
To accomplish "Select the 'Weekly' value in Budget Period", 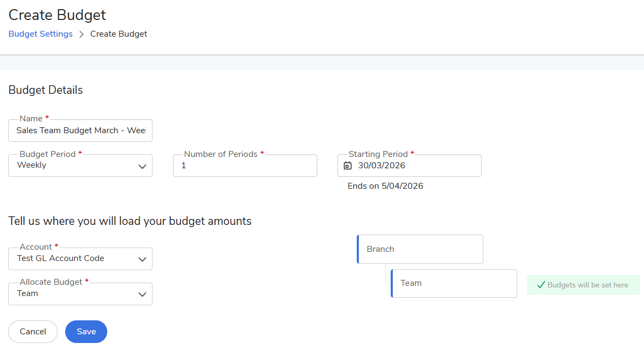I will click(x=32, y=165).
